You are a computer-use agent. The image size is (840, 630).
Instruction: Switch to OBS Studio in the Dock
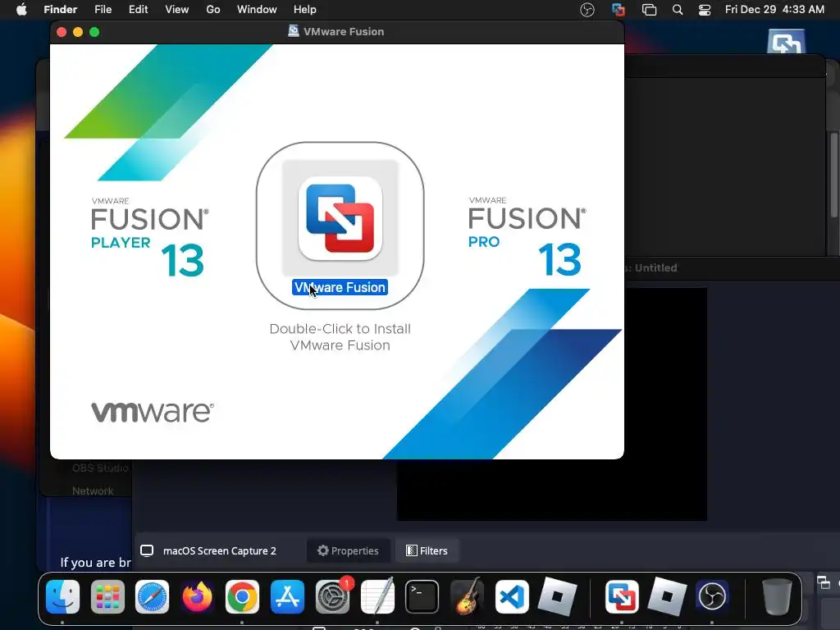click(x=712, y=596)
